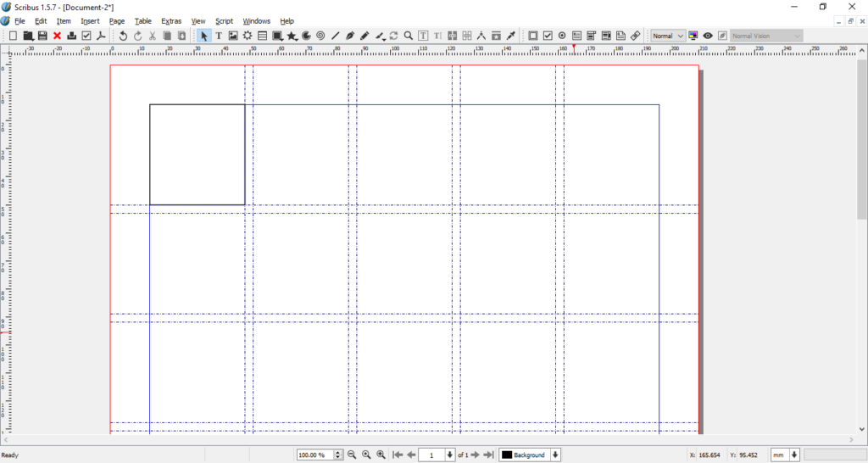Insert a PDF Check Box field
The image size is (868, 463).
point(548,36)
